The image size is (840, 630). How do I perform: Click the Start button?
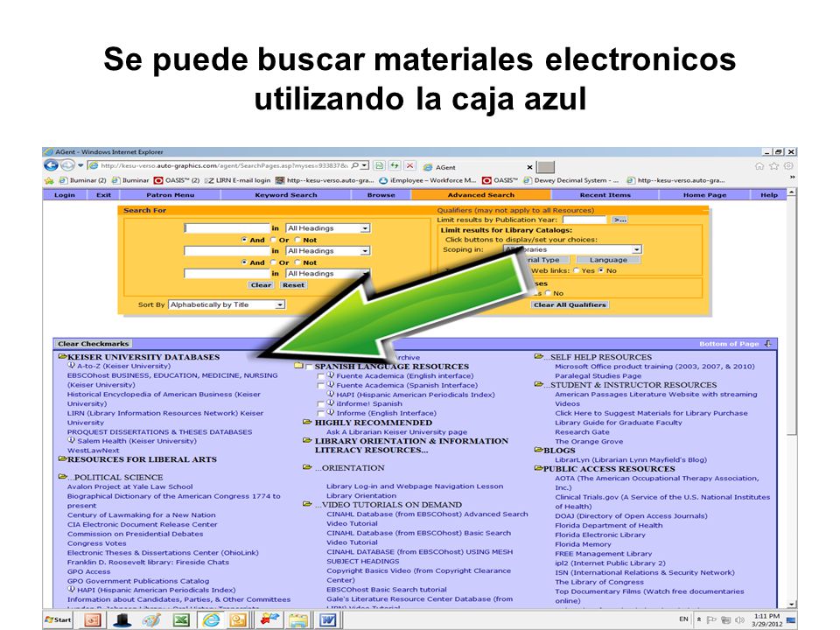(58, 619)
